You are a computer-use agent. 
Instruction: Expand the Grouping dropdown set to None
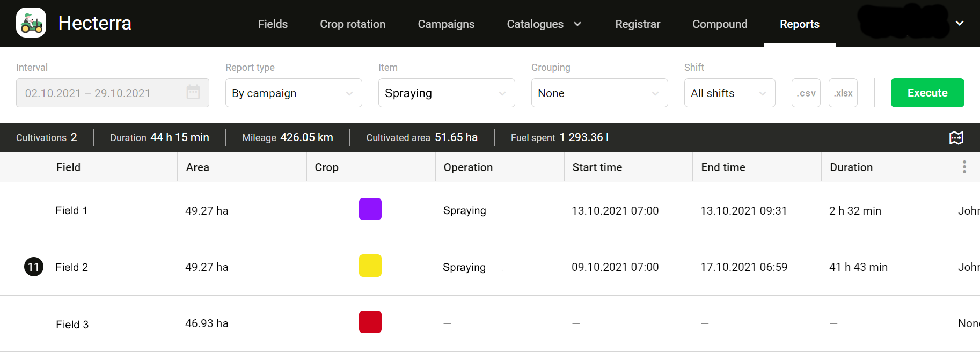tap(599, 93)
